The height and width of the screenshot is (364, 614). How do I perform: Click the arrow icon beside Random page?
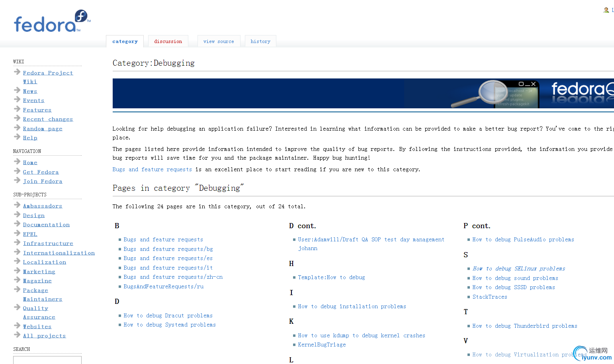pos(17,127)
